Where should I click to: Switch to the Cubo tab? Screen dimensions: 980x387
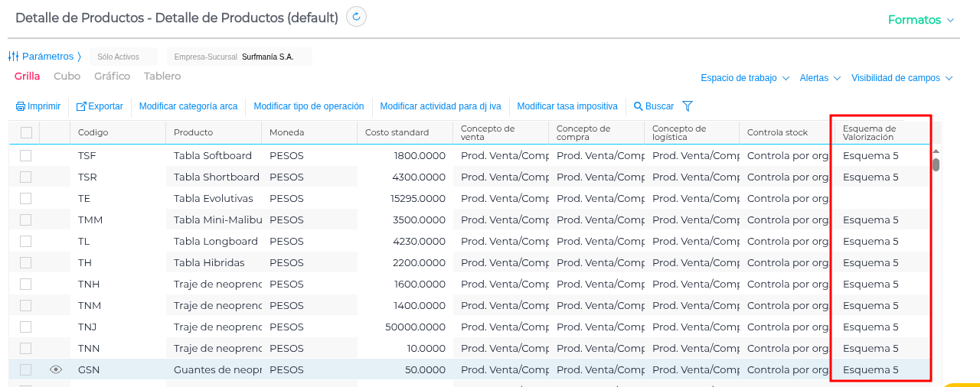coord(67,76)
